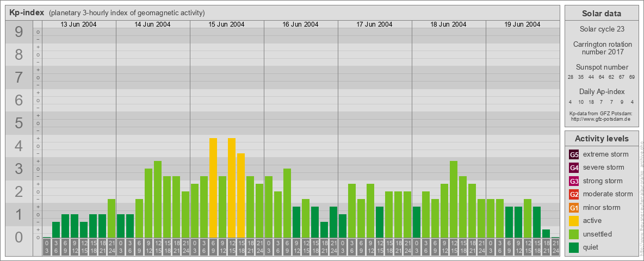
Task: Click the 'Daily Ap-index' label
Action: (x=602, y=91)
